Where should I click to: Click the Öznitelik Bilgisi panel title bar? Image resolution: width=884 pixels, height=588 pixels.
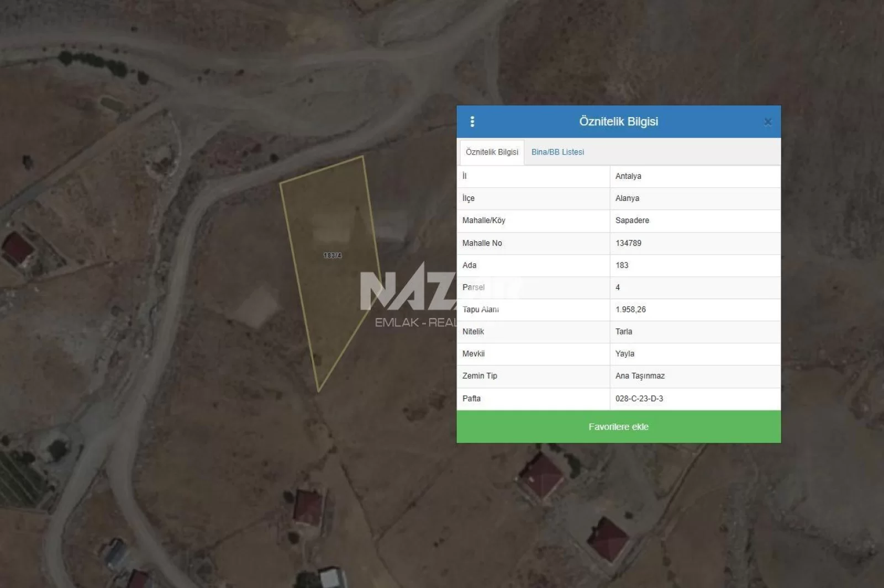point(618,121)
